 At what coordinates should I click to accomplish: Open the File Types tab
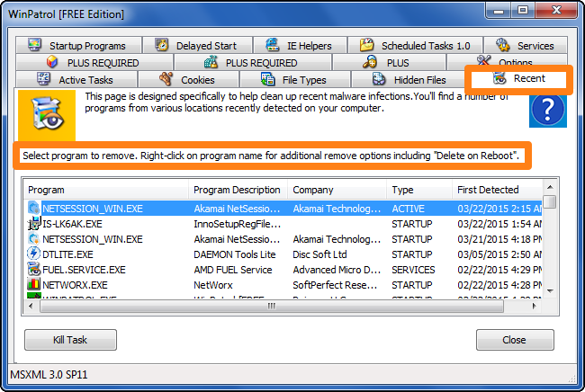coord(294,80)
